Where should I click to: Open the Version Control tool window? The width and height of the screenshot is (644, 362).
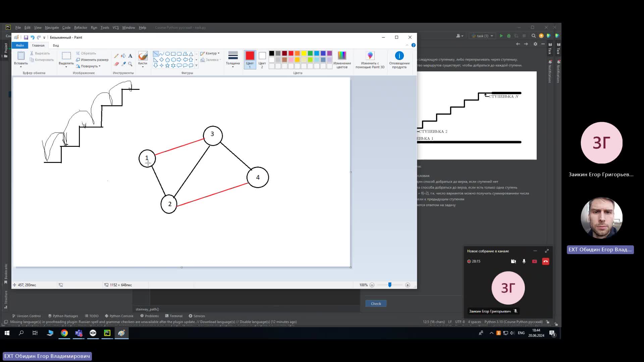click(x=26, y=316)
